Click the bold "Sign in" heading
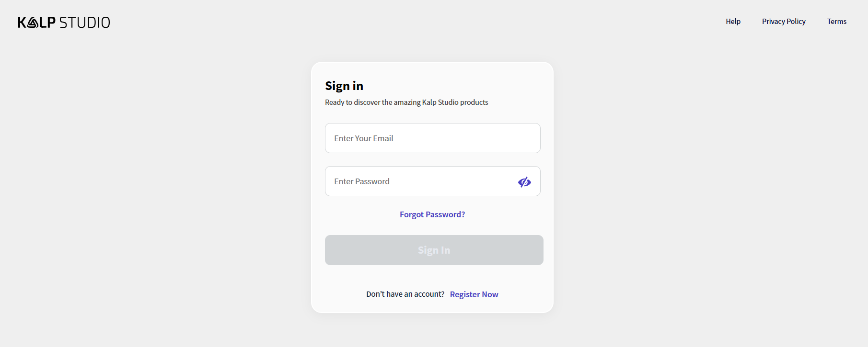 [x=344, y=86]
